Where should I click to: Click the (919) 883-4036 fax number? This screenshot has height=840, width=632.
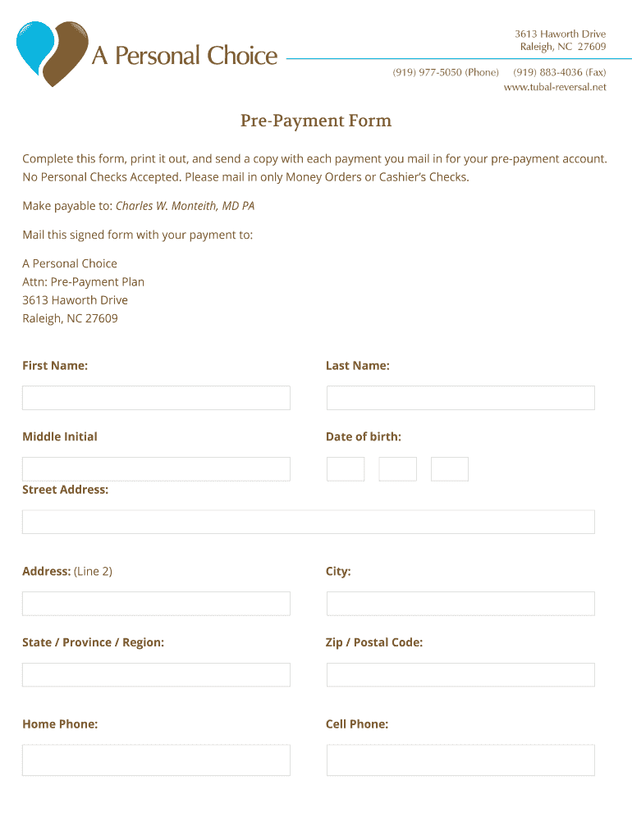click(x=548, y=72)
